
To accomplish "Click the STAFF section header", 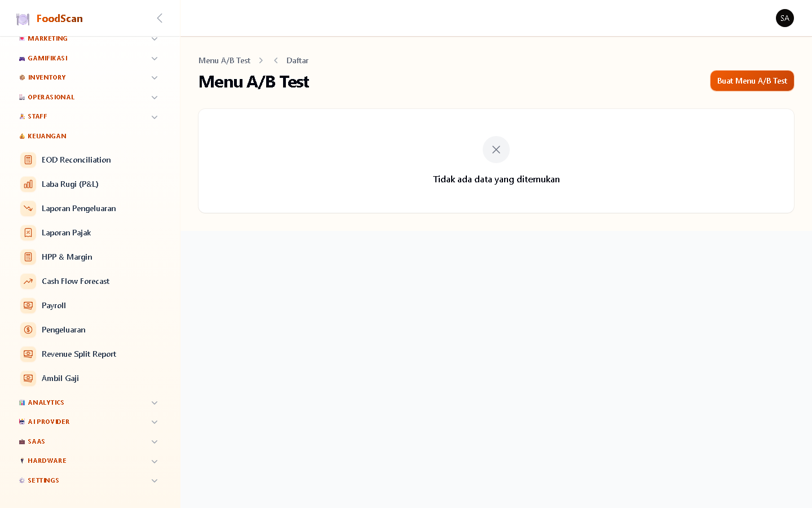I will (37, 116).
